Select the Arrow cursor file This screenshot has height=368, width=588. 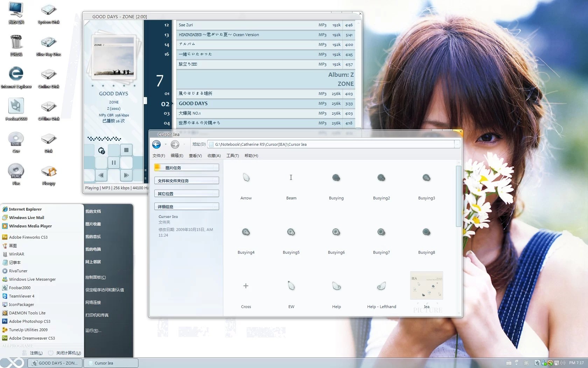tap(246, 186)
